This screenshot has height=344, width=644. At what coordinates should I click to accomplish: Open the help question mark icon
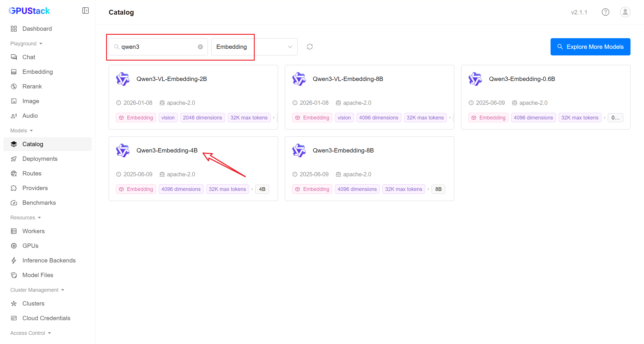605,12
